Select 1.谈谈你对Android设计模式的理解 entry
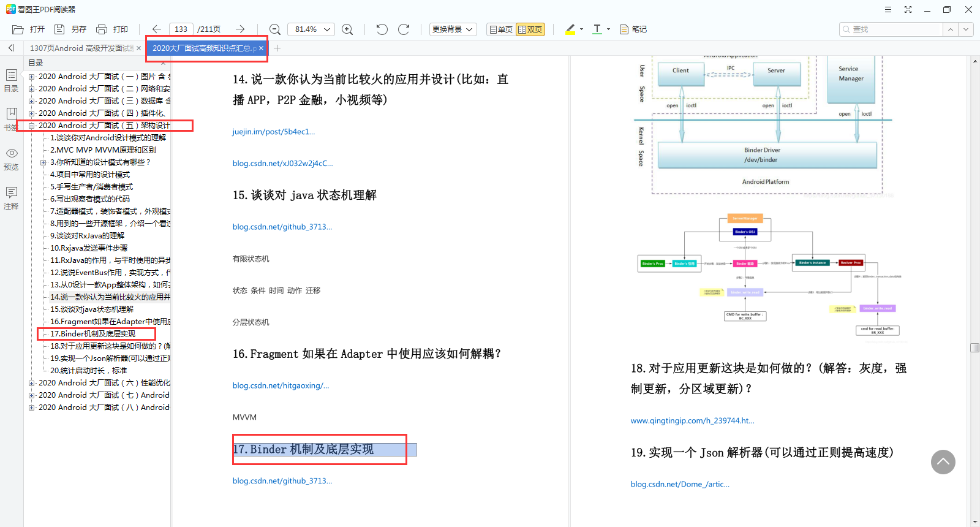The width and height of the screenshot is (980, 527). (108, 138)
